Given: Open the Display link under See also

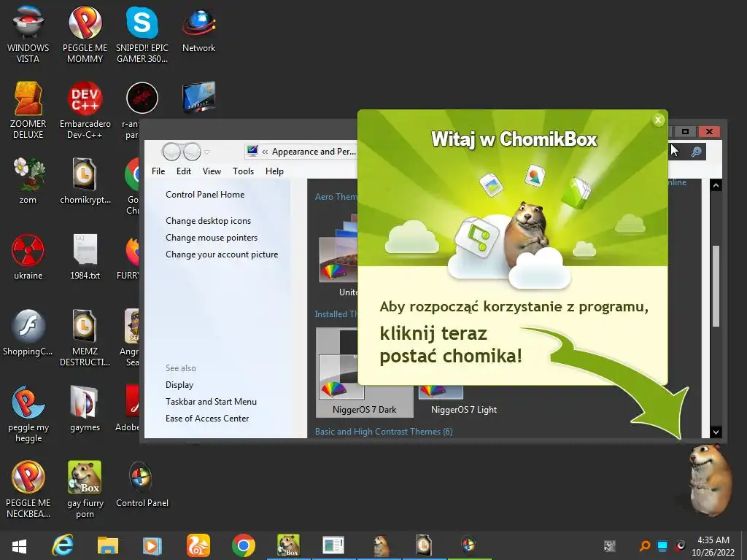Looking at the screenshot, I should point(179,385).
